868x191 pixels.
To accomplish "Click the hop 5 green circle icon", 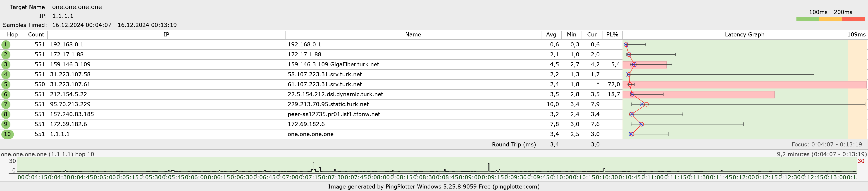I will pos(6,84).
